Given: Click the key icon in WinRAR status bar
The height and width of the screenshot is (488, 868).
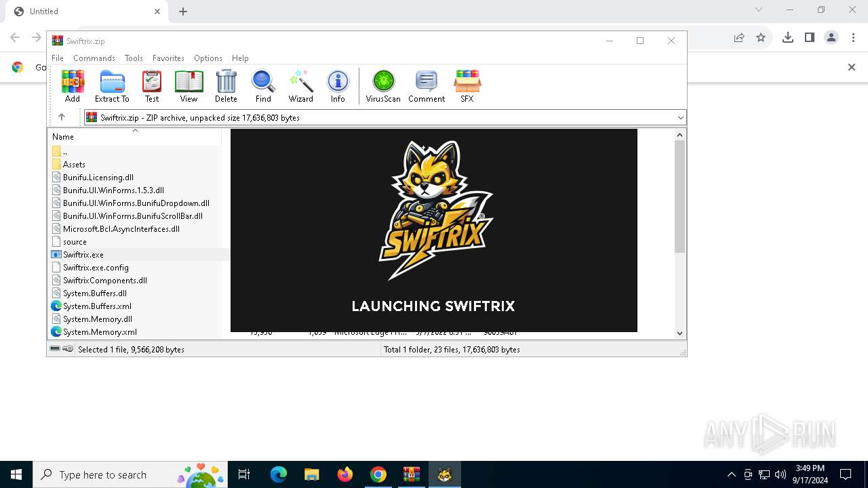Looking at the screenshot, I should pos(68,349).
